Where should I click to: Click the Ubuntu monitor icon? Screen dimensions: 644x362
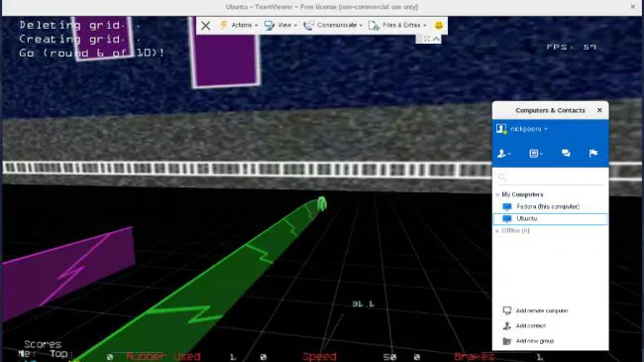tap(507, 219)
